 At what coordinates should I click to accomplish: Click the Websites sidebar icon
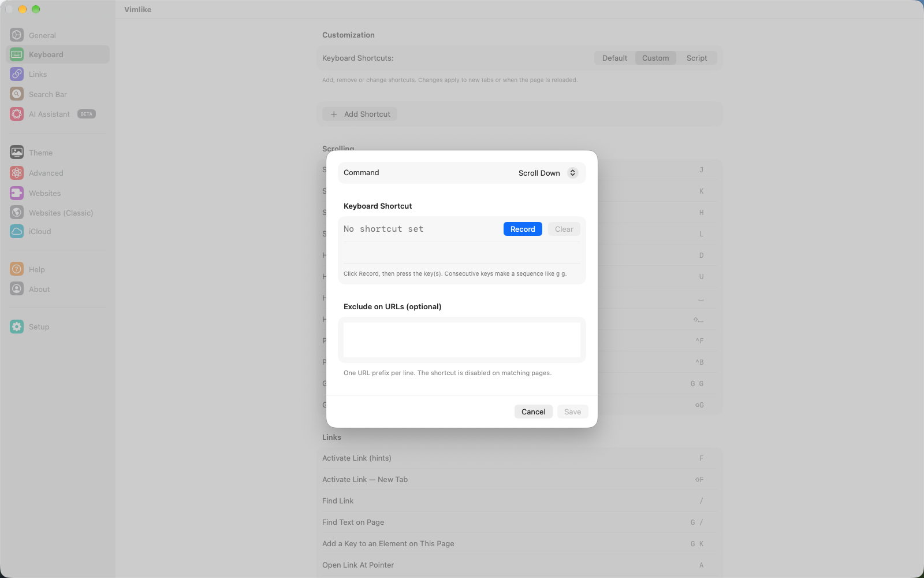tap(17, 193)
